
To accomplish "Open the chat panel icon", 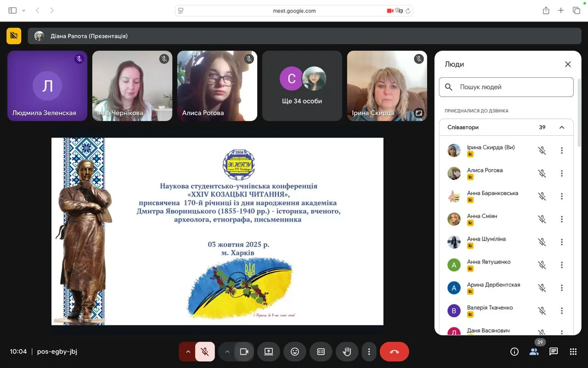I will 554,352.
